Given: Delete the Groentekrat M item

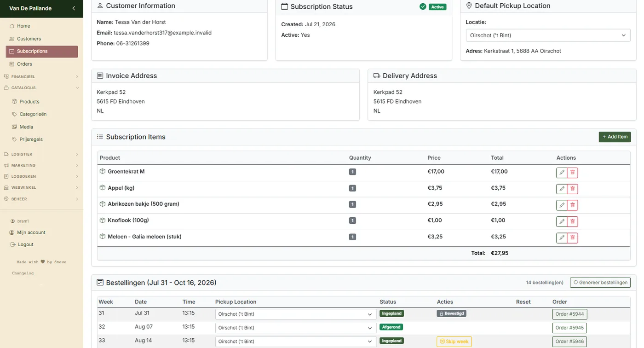Looking at the screenshot, I should [x=573, y=173].
